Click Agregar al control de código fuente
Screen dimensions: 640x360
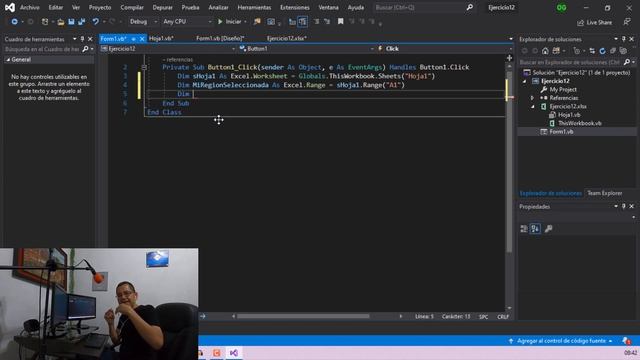pos(561,341)
